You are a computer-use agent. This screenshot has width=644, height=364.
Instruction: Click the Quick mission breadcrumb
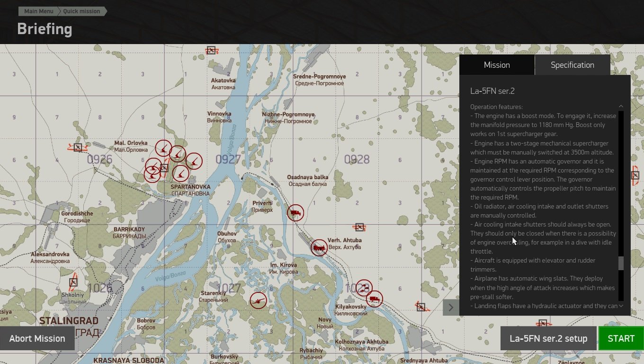coord(82,11)
